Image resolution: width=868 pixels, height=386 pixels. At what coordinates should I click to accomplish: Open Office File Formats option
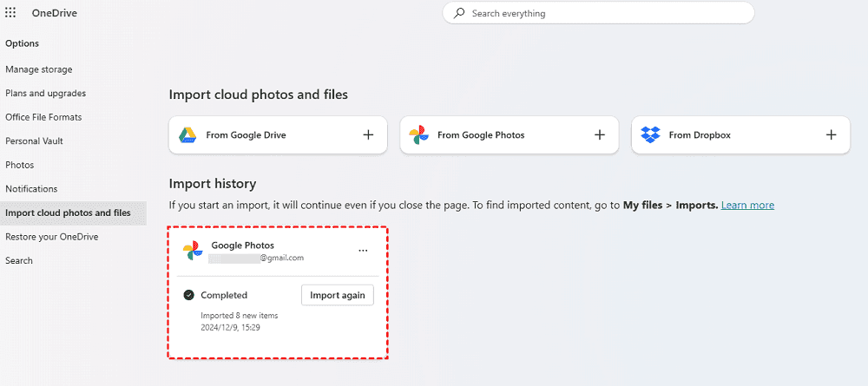(43, 117)
